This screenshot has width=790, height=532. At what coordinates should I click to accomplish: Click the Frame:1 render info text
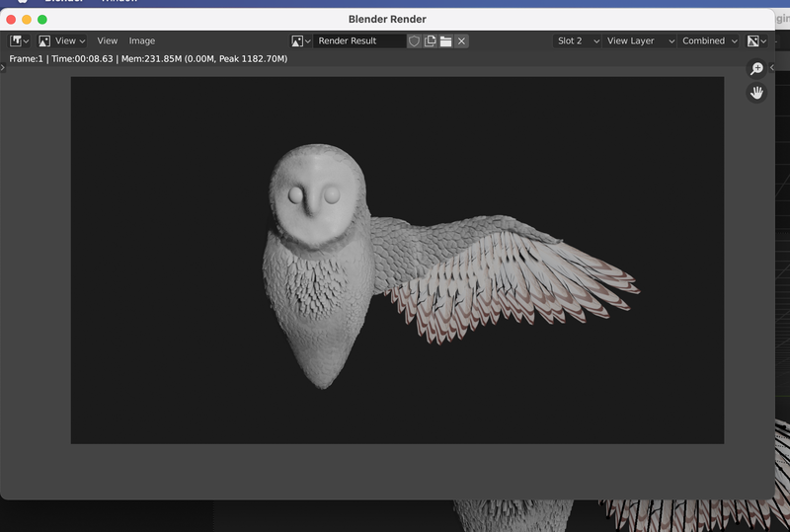click(148, 59)
